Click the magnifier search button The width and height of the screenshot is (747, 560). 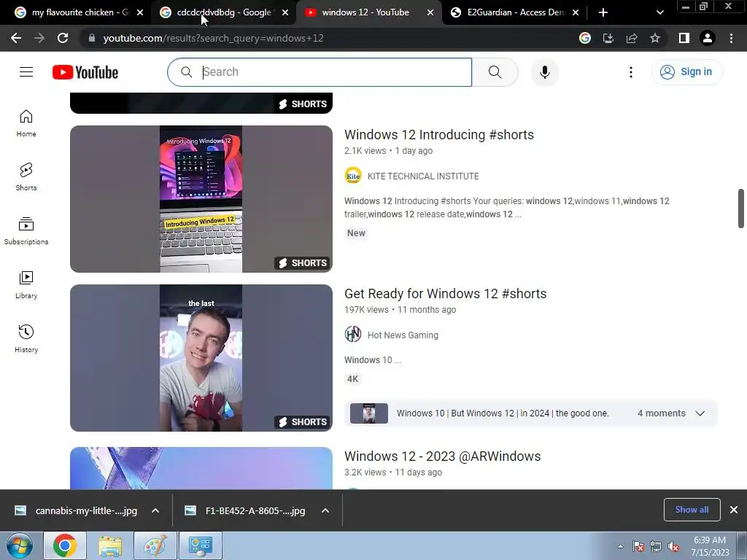click(495, 72)
